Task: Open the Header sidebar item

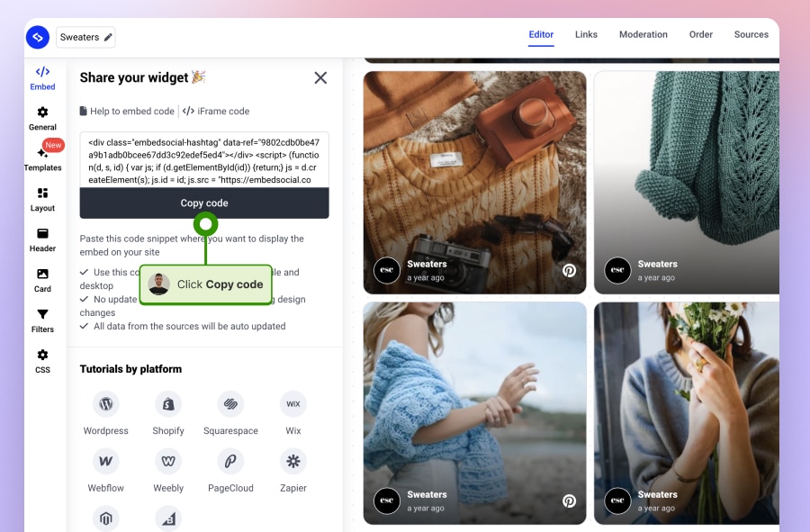Action: point(42,240)
